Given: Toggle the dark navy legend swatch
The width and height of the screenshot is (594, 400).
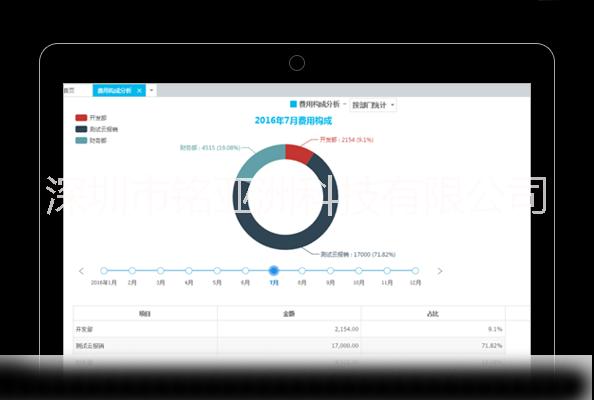Looking at the screenshot, I should point(81,129).
